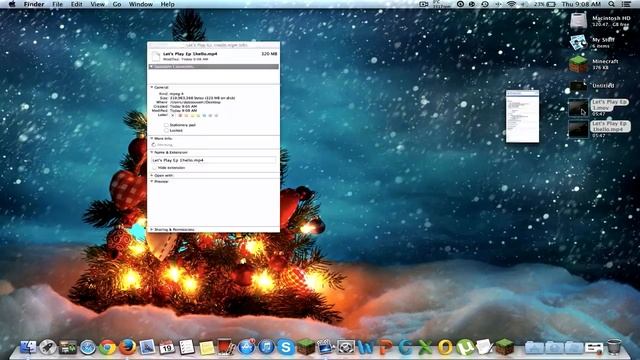The width and height of the screenshot is (640, 360).
Task: Open Outlook yellow O icon in dock
Action: click(x=444, y=347)
